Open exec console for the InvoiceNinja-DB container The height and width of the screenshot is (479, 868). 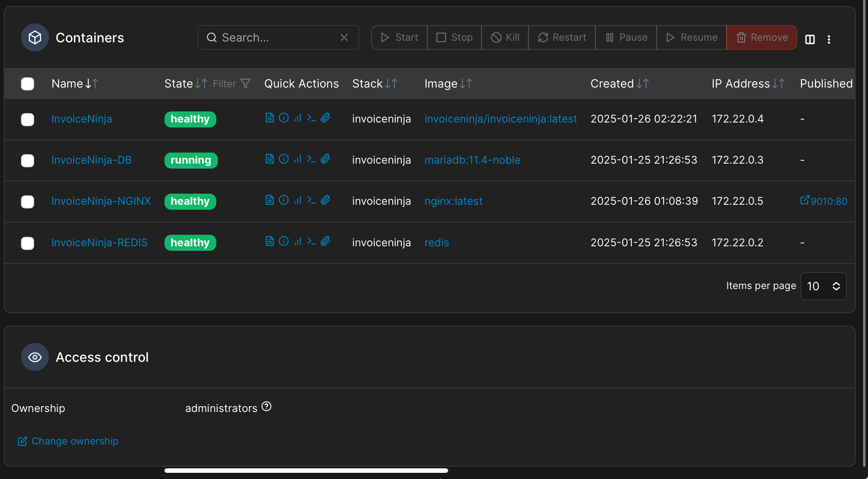pyautogui.click(x=312, y=159)
